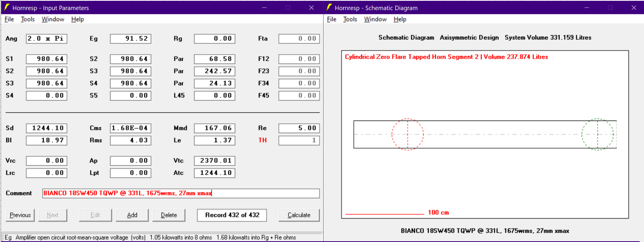Viewport: 644px width, 242px height.
Task: Click the red segment volume heading in schematic
Action: tap(446, 57)
